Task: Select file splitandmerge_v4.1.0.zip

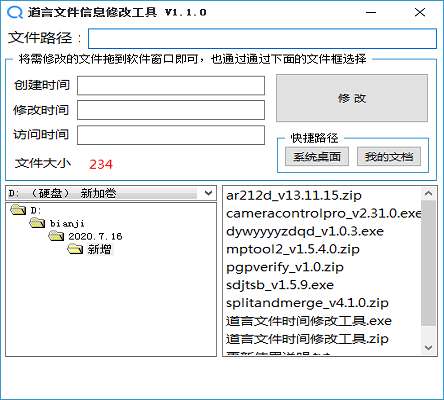Action: [307, 303]
